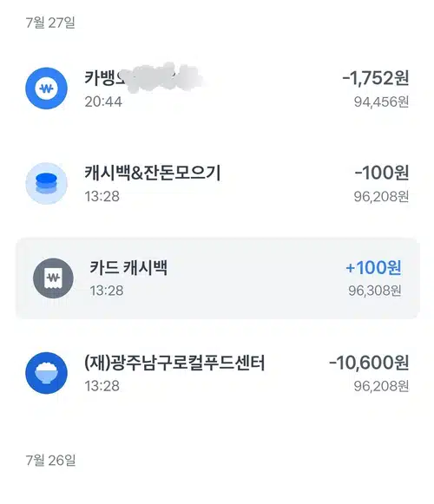Tap the 7월 27일 date header
The height and width of the screenshot is (504, 434).
[50, 23]
